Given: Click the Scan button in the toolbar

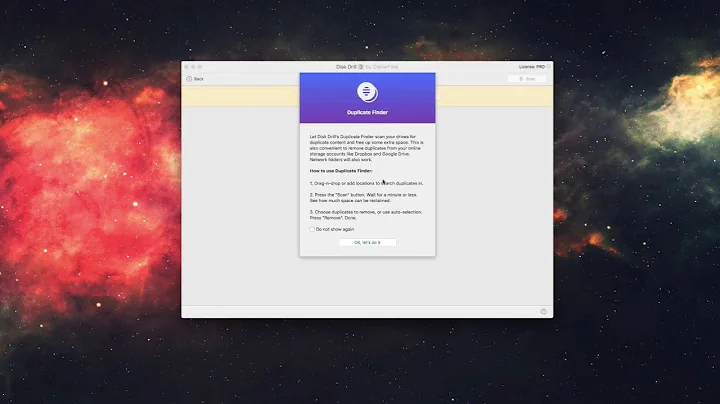Looking at the screenshot, I should (x=527, y=79).
